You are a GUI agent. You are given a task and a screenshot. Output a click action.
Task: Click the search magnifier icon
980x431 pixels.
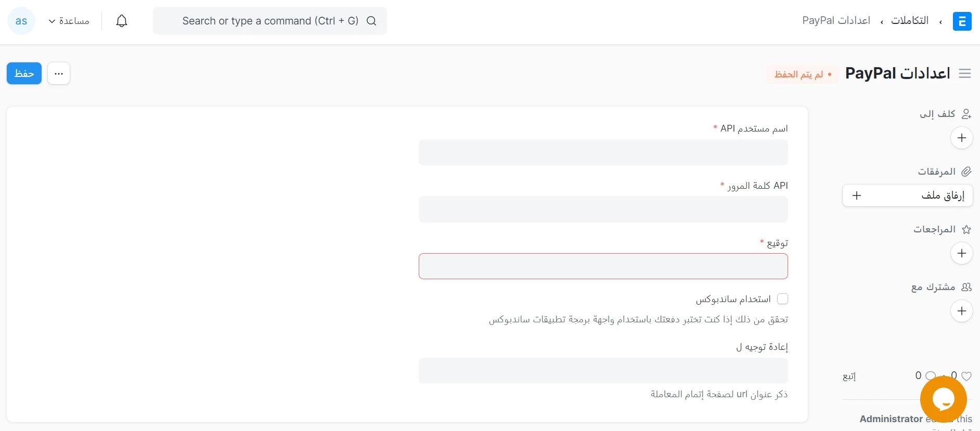(371, 21)
